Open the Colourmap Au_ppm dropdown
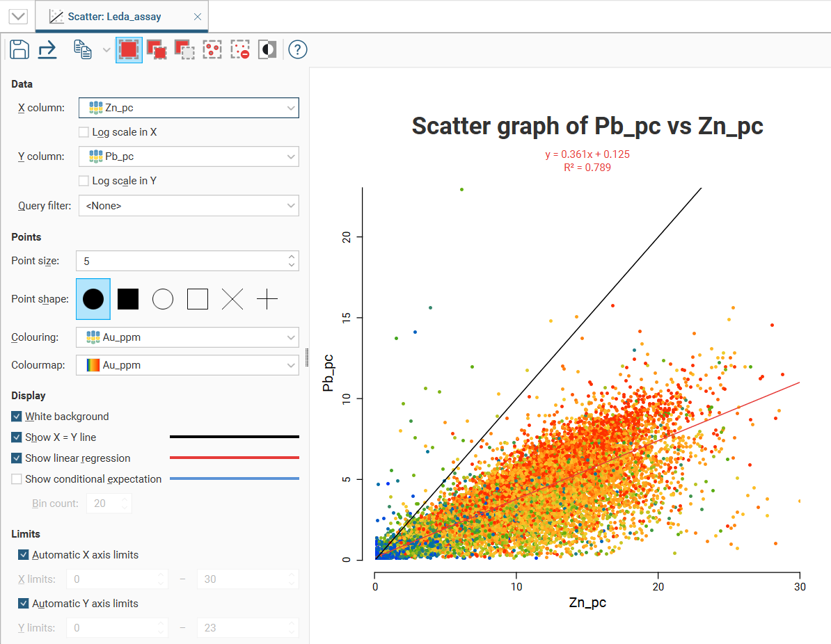This screenshot has width=831, height=644. point(187,365)
